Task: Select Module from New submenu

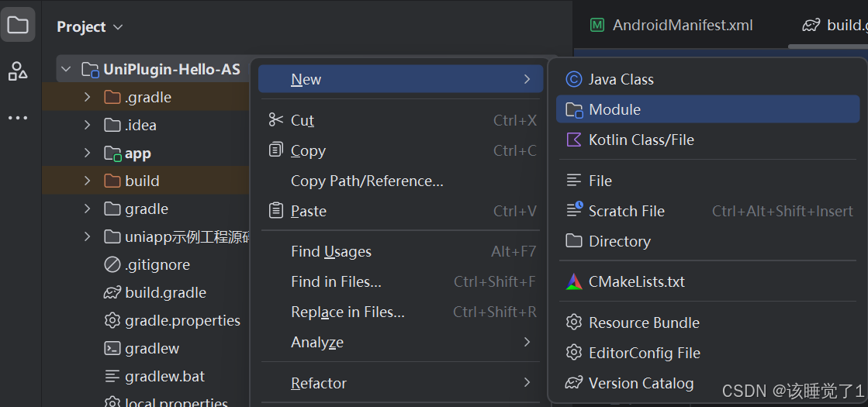Action: (614, 109)
